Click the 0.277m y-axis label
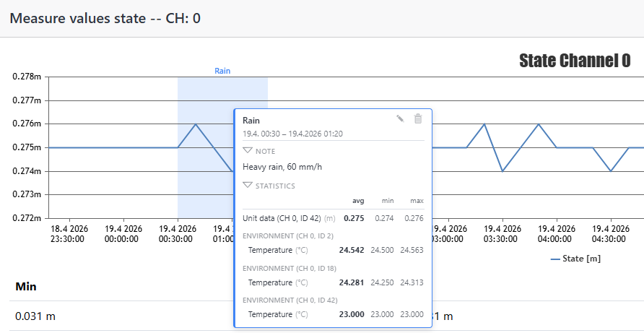Screen dimensions: 644x333 pyautogui.click(x=27, y=100)
